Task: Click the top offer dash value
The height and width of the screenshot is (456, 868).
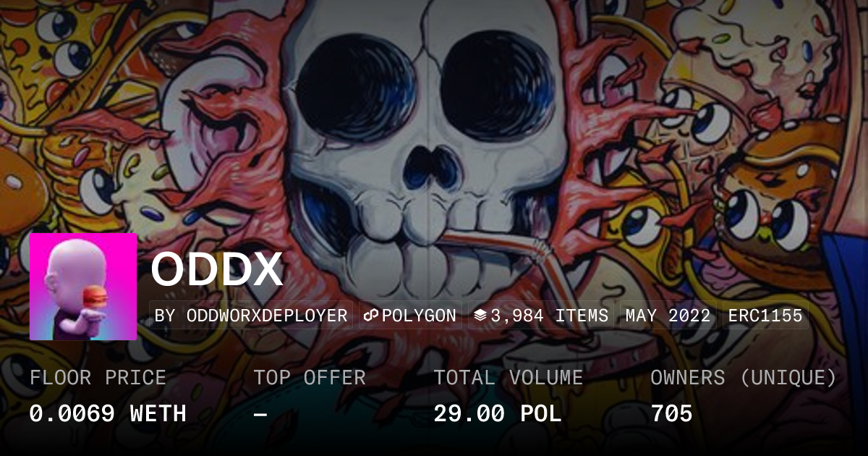Action: tap(260, 414)
